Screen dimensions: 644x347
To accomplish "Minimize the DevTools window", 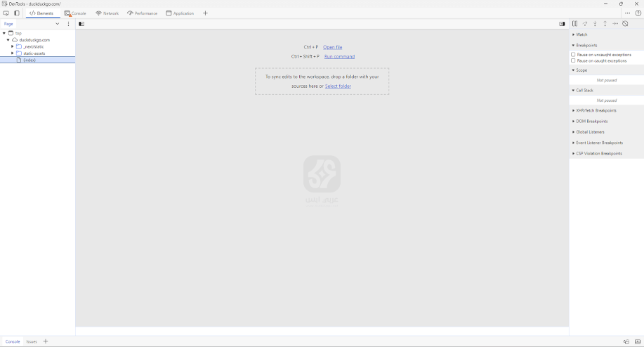I will tap(606, 4).
